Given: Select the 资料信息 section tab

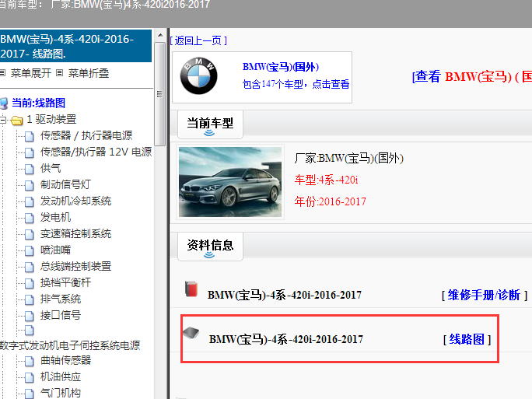Looking at the screenshot, I should pyautogui.click(x=210, y=247).
